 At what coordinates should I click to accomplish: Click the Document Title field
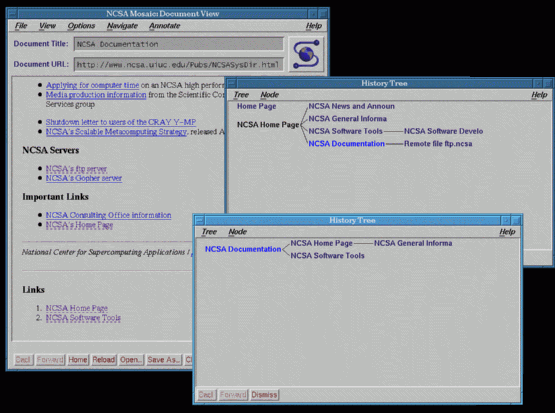pyautogui.click(x=179, y=44)
